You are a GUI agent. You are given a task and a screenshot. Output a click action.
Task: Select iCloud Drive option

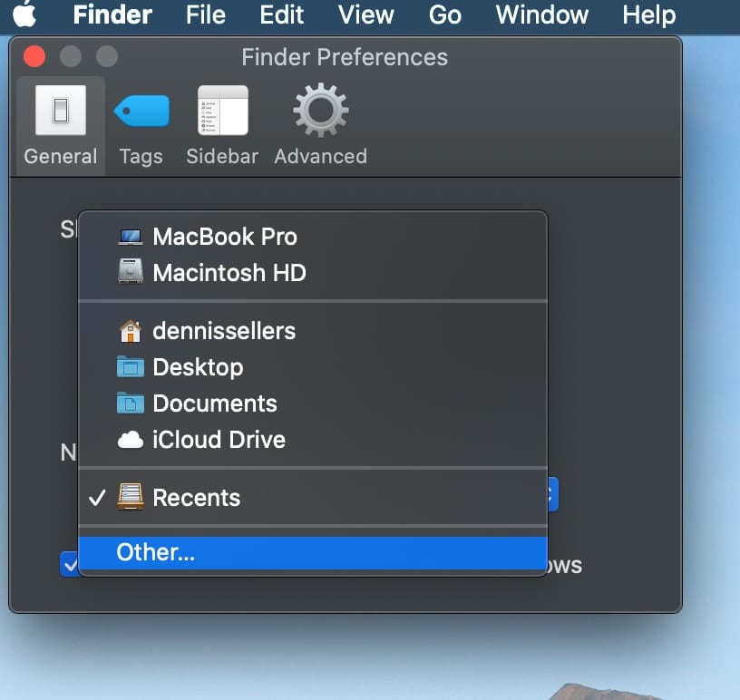219,440
